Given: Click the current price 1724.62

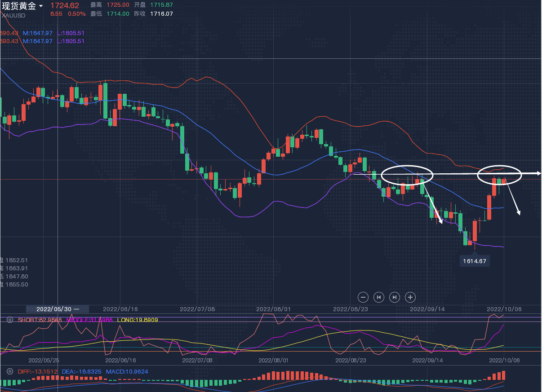Looking at the screenshot, I should pyautogui.click(x=64, y=5).
